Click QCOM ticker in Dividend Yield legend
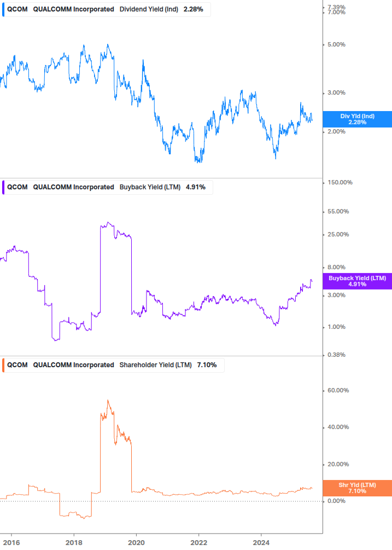Image resolution: width=392 pixels, height=550 pixels. [x=17, y=9]
